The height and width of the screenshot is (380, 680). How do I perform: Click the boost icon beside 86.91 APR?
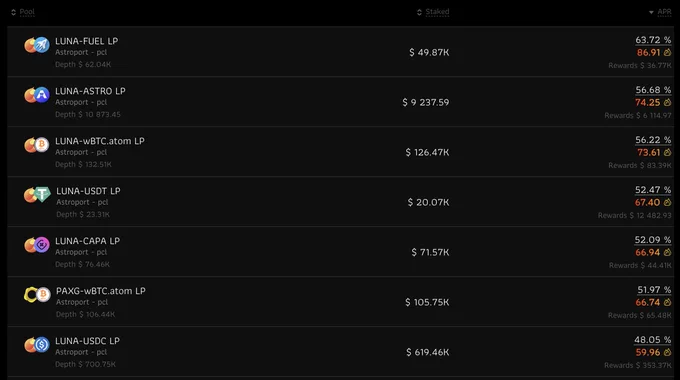[667, 52]
